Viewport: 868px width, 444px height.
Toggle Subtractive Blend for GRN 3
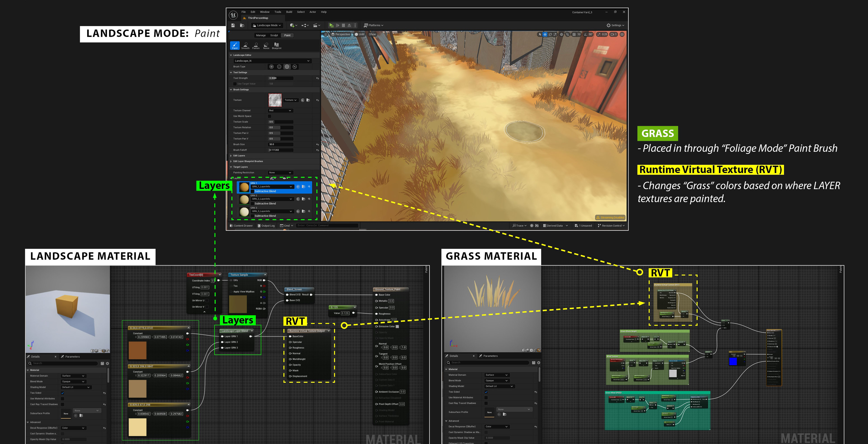[x=252, y=216]
